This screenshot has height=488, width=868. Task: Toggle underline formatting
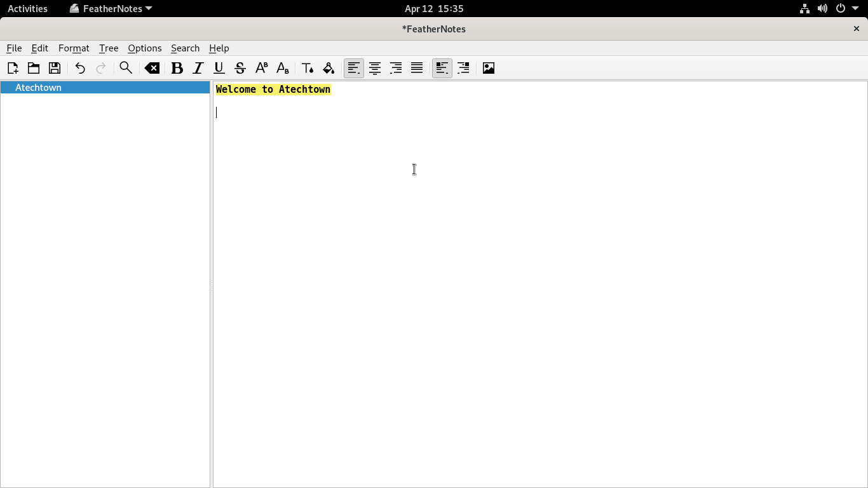point(219,68)
